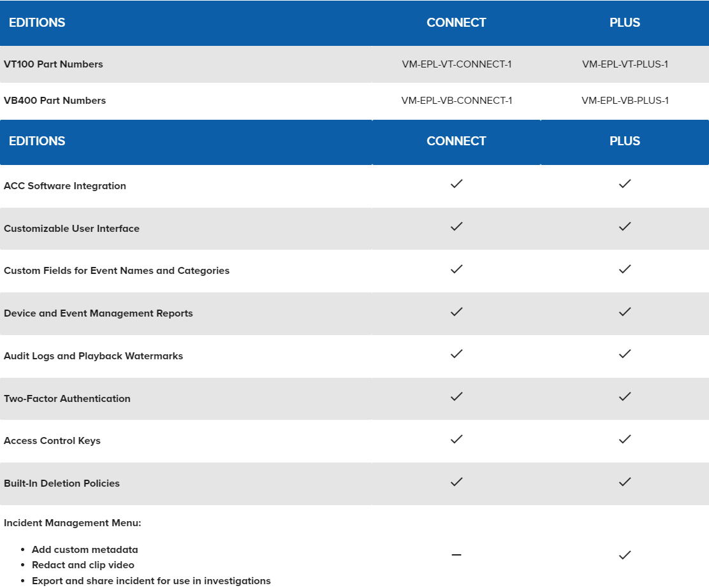Select the second CONNECT column header
Viewport: 709px width, 588px height.
pyautogui.click(x=457, y=141)
